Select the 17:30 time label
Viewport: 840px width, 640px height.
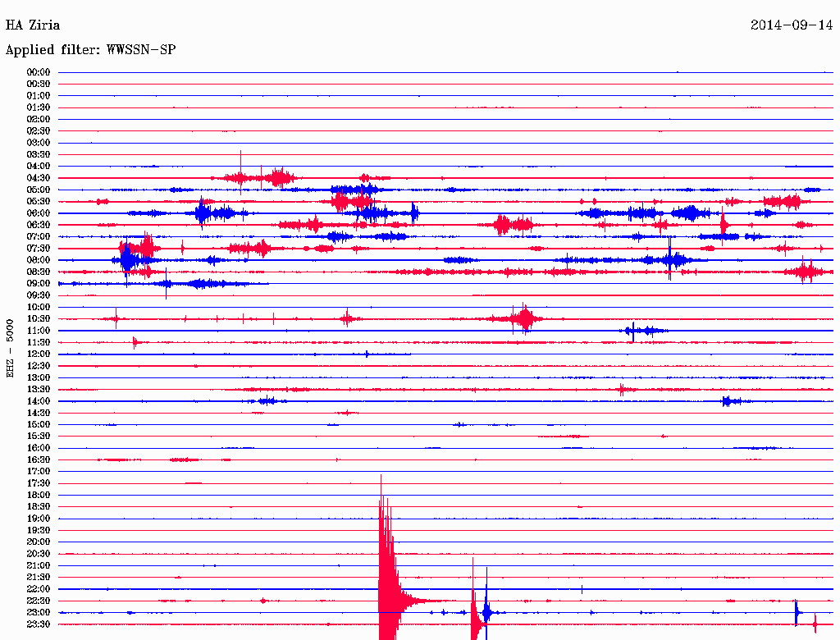point(39,483)
